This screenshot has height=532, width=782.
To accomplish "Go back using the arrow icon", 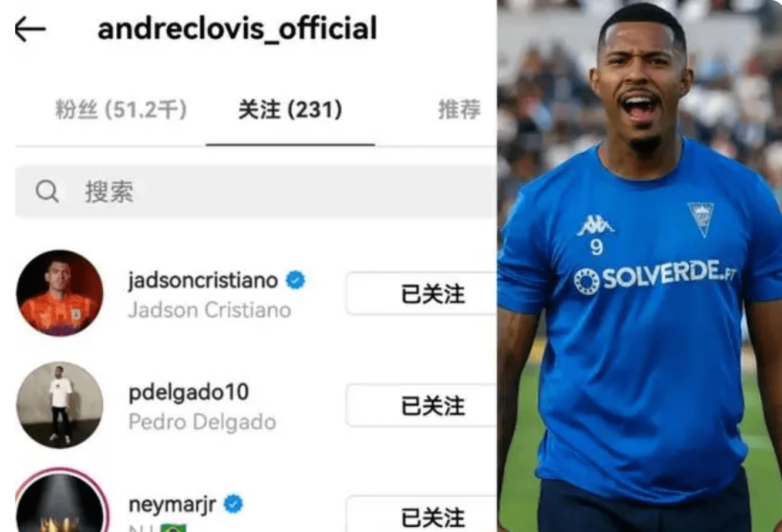I will pyautogui.click(x=31, y=29).
